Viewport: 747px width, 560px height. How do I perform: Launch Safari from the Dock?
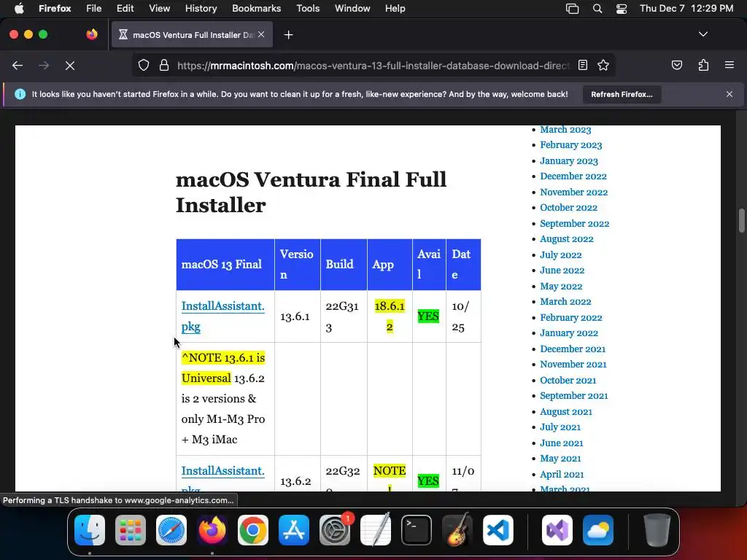171,530
